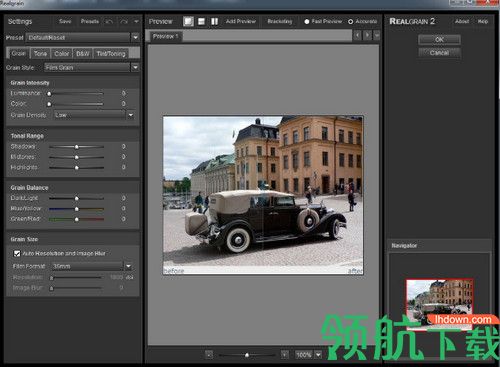Adjust the preview zoom slider
The height and width of the screenshot is (367, 500).
click(x=247, y=355)
